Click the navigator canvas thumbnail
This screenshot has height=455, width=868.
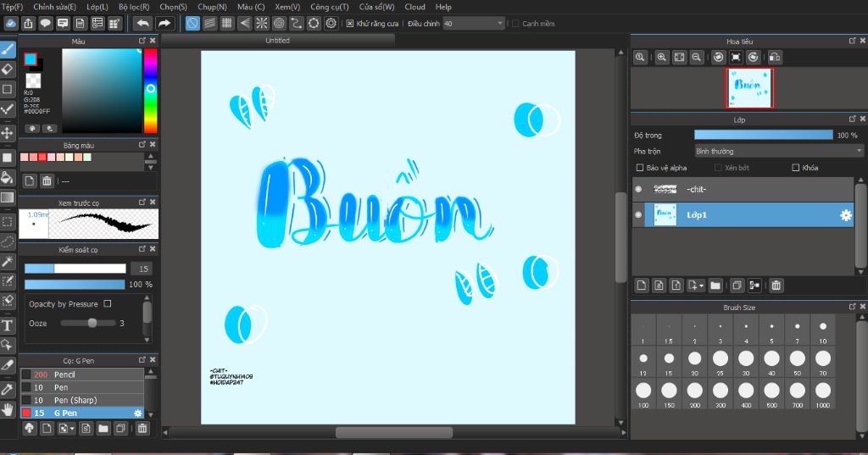pos(749,88)
